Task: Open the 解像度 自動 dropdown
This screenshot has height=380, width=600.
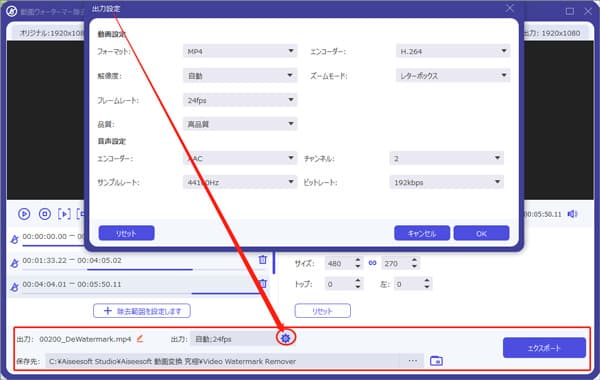Action: (240, 75)
